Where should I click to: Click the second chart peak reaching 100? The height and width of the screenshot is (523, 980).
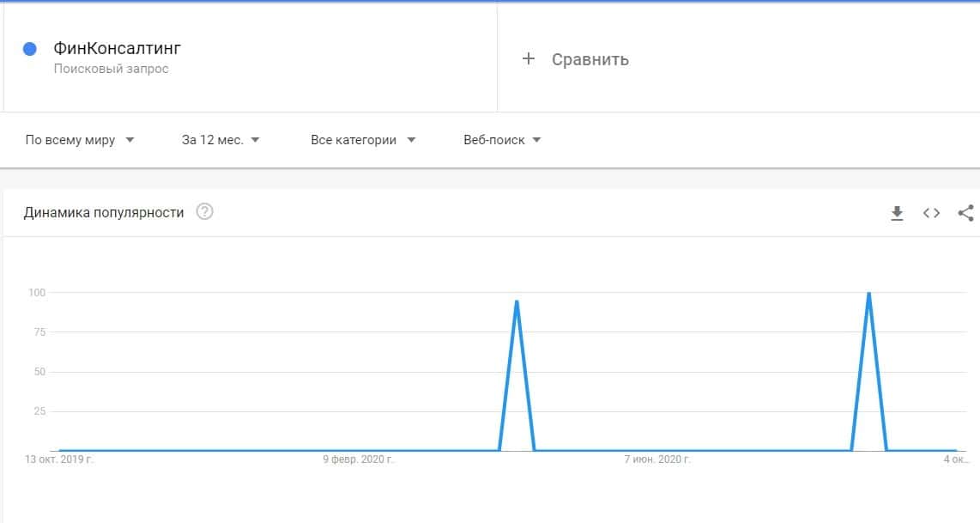869,294
